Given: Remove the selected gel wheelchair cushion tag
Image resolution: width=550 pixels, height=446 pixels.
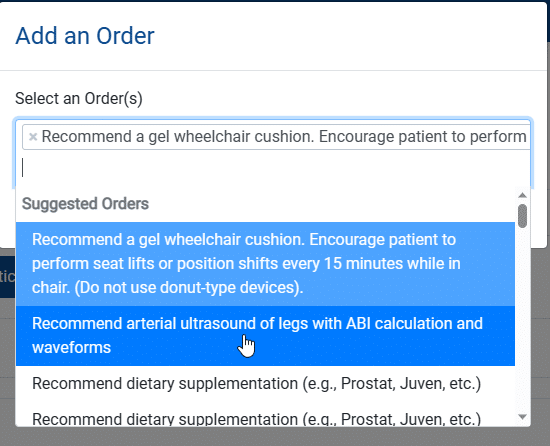Looking at the screenshot, I should [33, 137].
